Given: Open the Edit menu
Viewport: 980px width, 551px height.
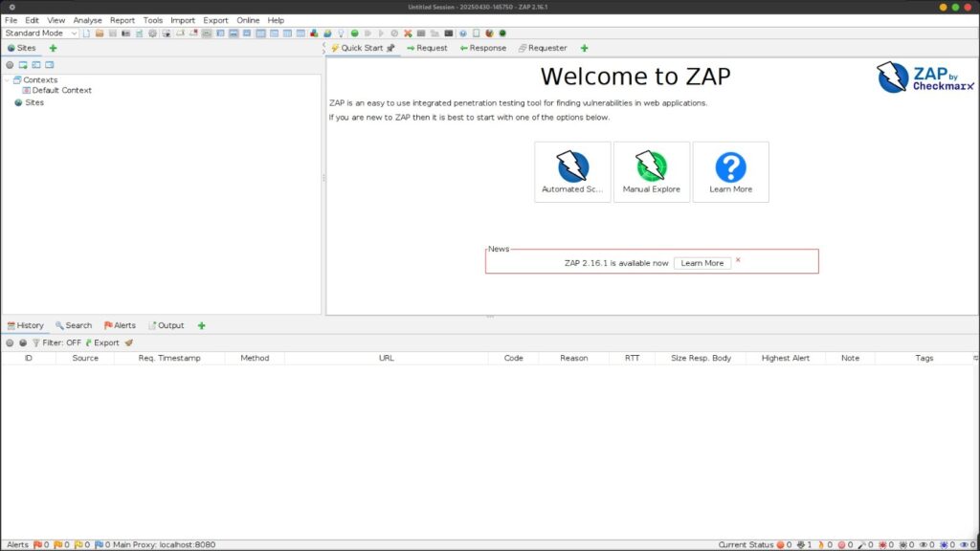Looking at the screenshot, I should [x=32, y=20].
